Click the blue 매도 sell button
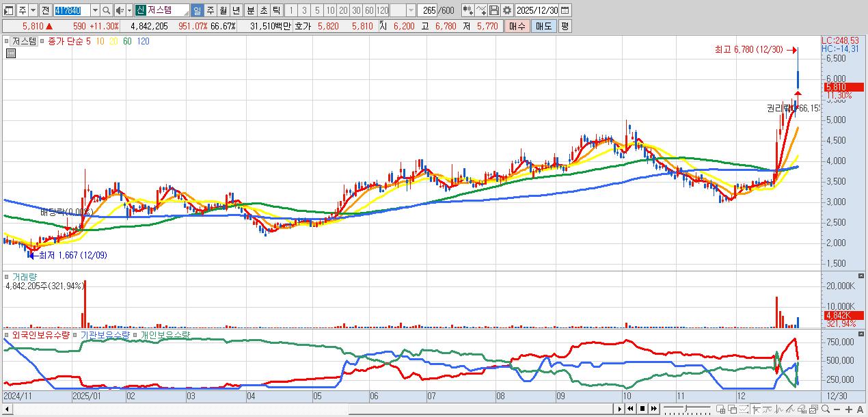The height and width of the screenshot is (417, 868). coord(543,26)
